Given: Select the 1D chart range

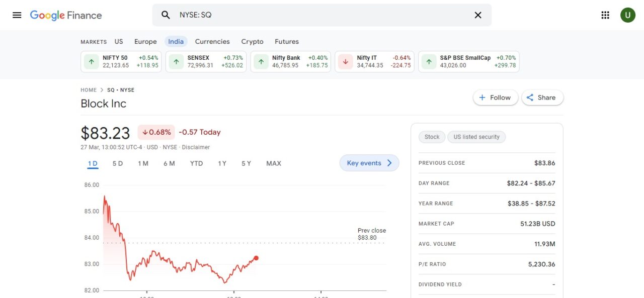Looking at the screenshot, I should (x=93, y=163).
